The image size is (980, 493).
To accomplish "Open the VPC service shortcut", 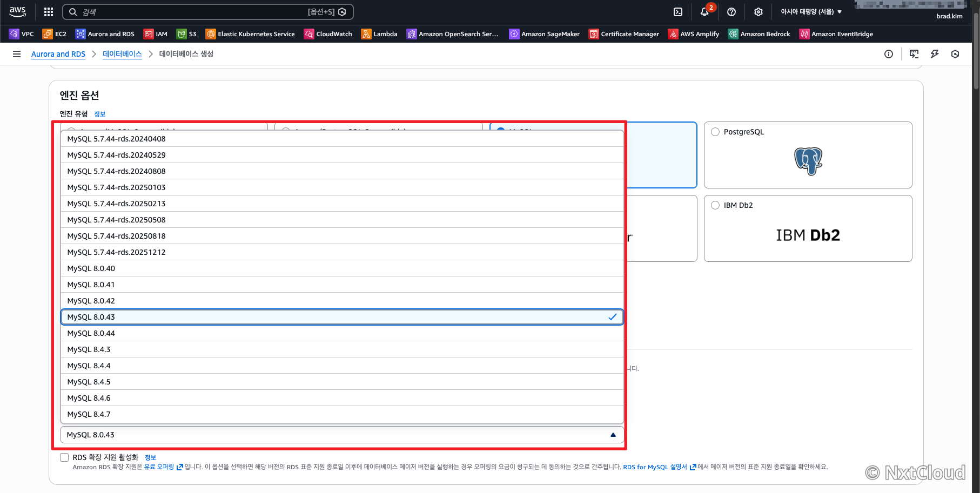I will pyautogui.click(x=22, y=34).
